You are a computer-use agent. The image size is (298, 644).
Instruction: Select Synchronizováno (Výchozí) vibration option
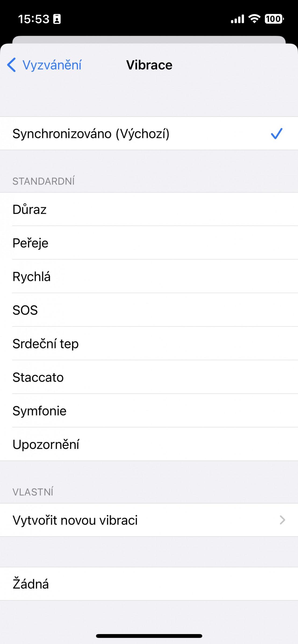(x=91, y=134)
